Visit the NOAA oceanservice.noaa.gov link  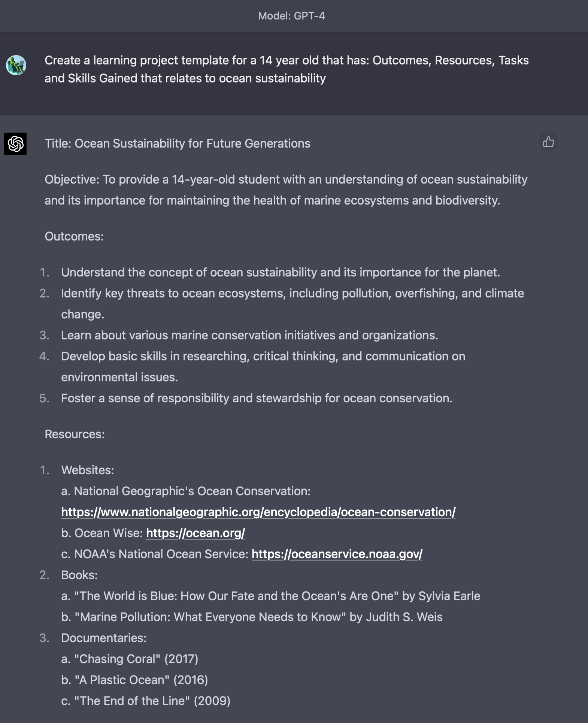click(x=337, y=554)
